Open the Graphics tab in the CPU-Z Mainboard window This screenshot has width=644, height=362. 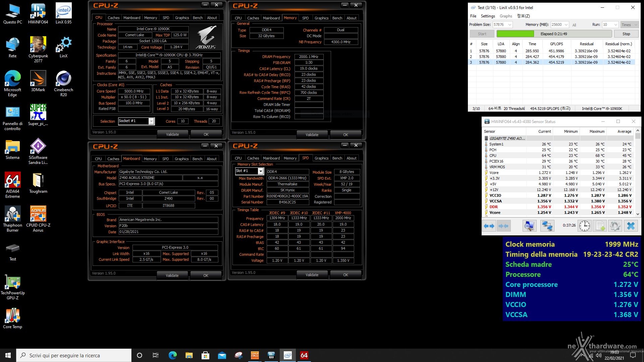coord(182,159)
